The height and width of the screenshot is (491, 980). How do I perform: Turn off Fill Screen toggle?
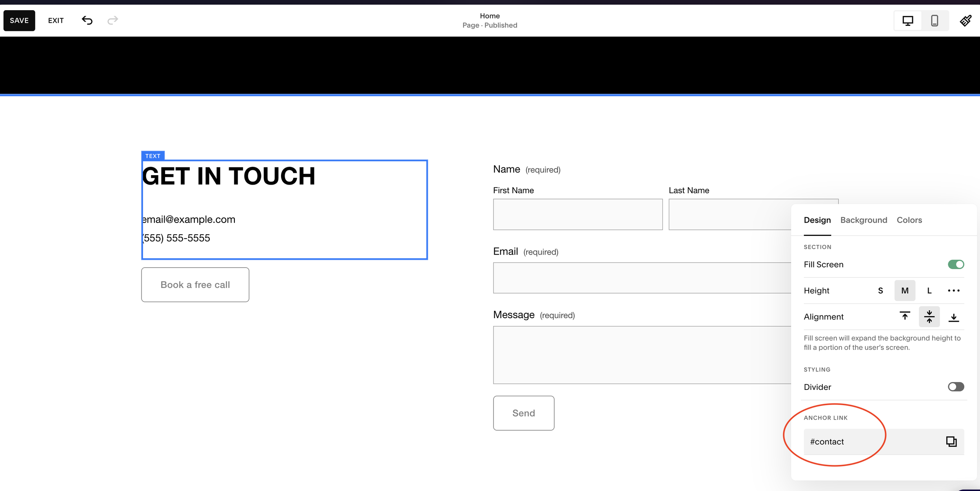click(x=956, y=265)
